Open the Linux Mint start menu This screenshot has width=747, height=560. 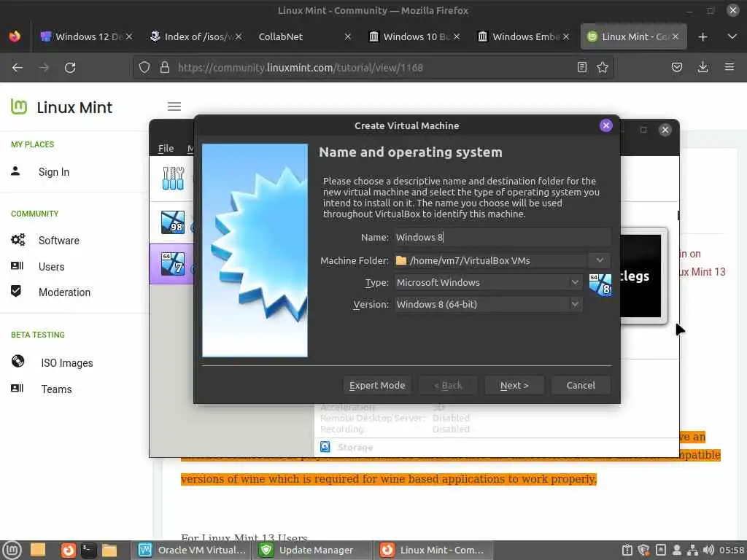pyautogui.click(x=12, y=550)
